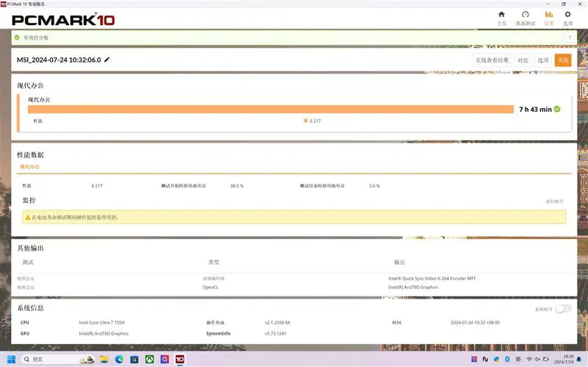The width and height of the screenshot is (588, 367).
Task: Click the PCMark 10 logo
Action: click(x=63, y=20)
